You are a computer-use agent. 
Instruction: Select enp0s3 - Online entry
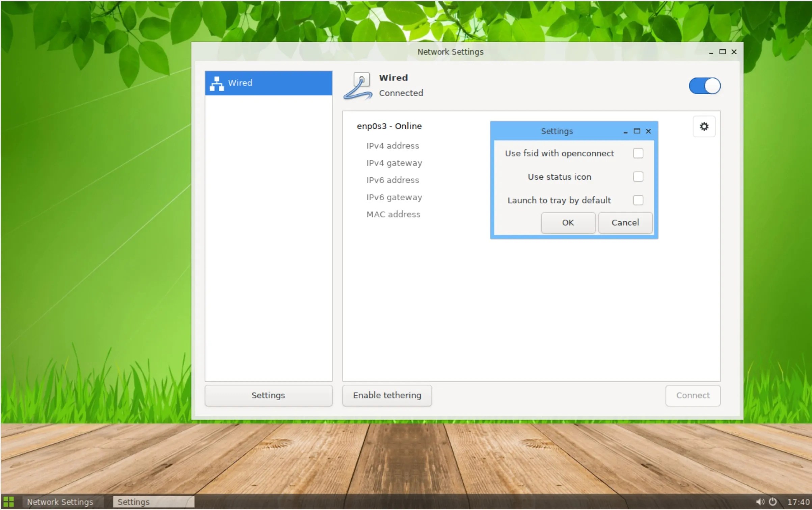pos(389,126)
